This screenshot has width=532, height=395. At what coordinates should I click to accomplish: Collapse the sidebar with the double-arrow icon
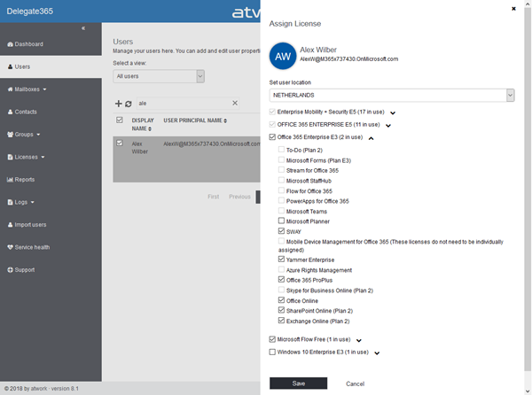83,28
